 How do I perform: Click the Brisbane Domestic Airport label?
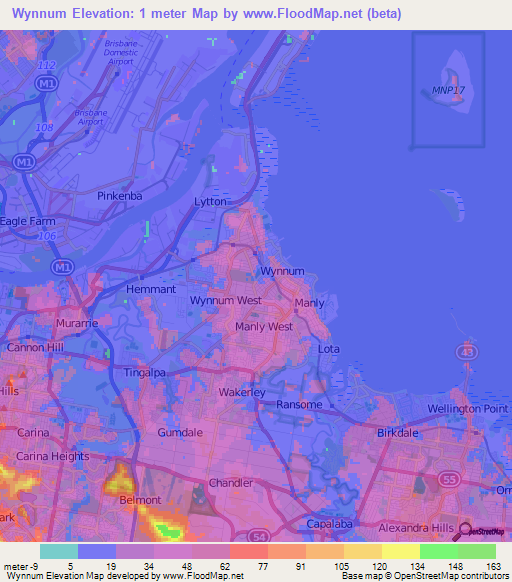point(121,52)
